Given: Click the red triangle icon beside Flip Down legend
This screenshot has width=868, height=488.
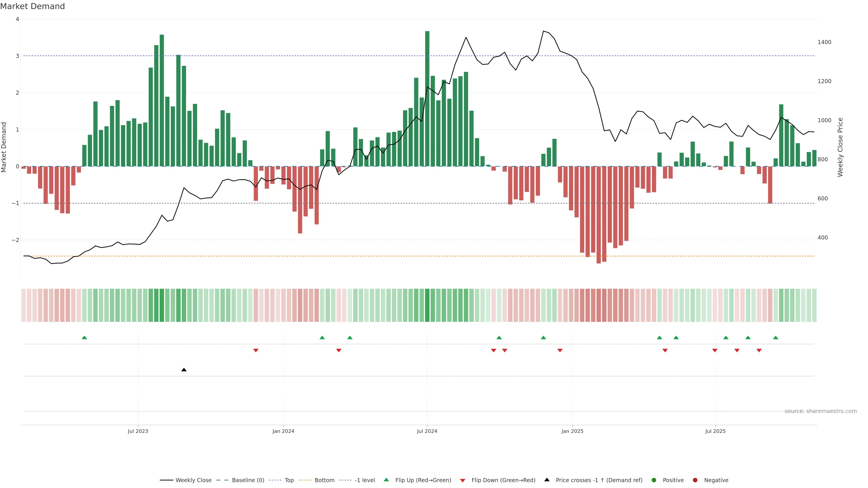Looking at the screenshot, I should [x=463, y=480].
